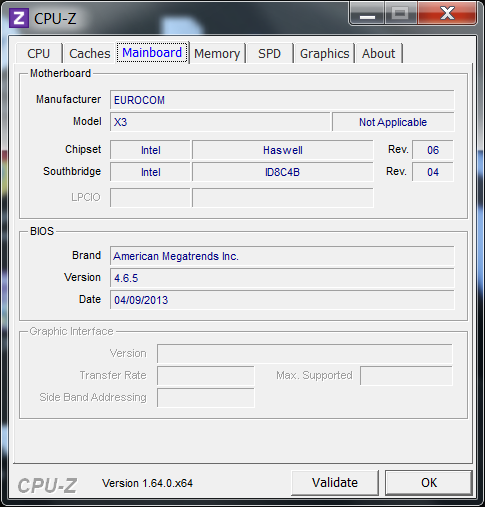
Task: Click the LPCIO label
Action: pos(86,197)
